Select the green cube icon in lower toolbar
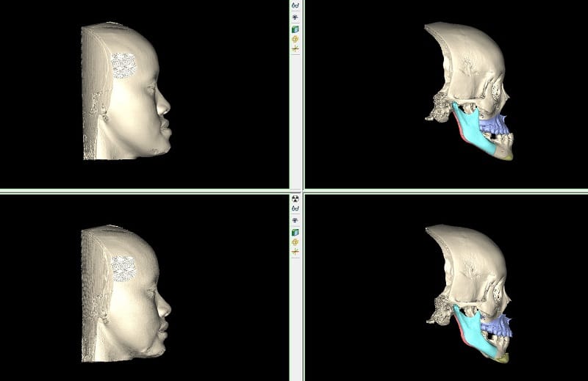 coord(295,231)
